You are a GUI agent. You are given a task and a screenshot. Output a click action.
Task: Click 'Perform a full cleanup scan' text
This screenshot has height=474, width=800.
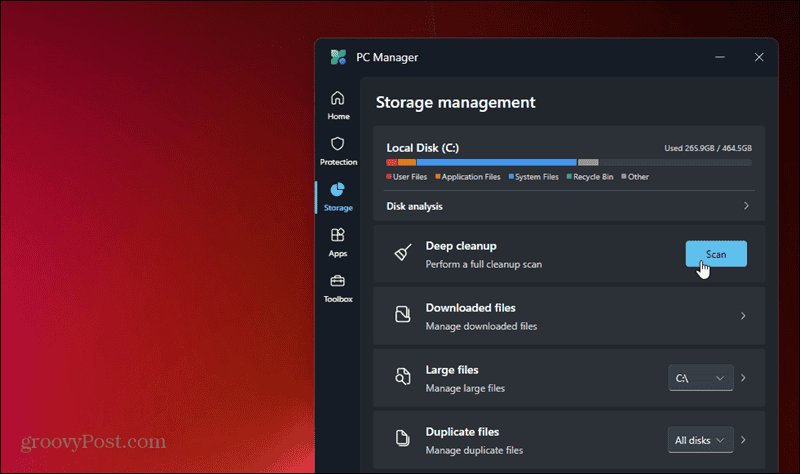pyautogui.click(x=484, y=264)
